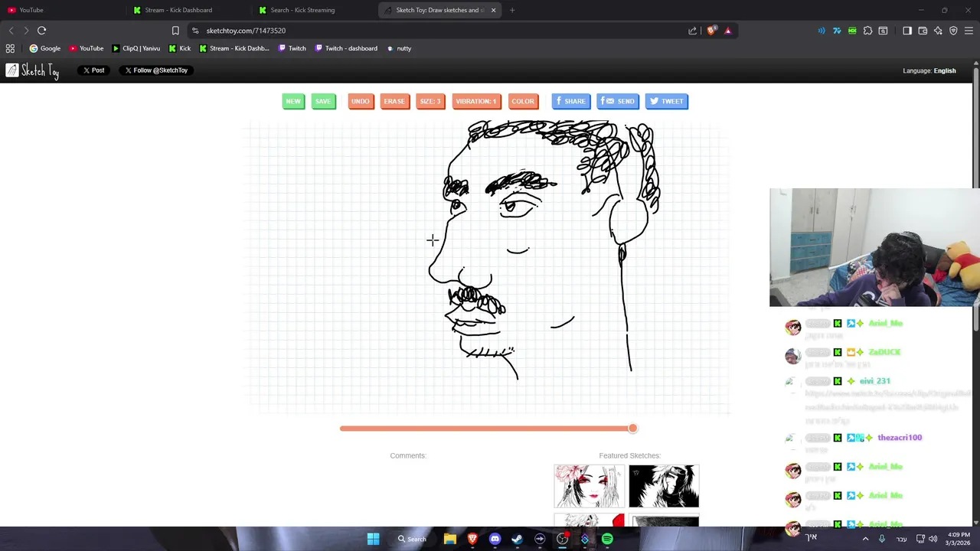Click the green Kick extension icon
The image size is (980, 551).
pyautogui.click(x=852, y=31)
